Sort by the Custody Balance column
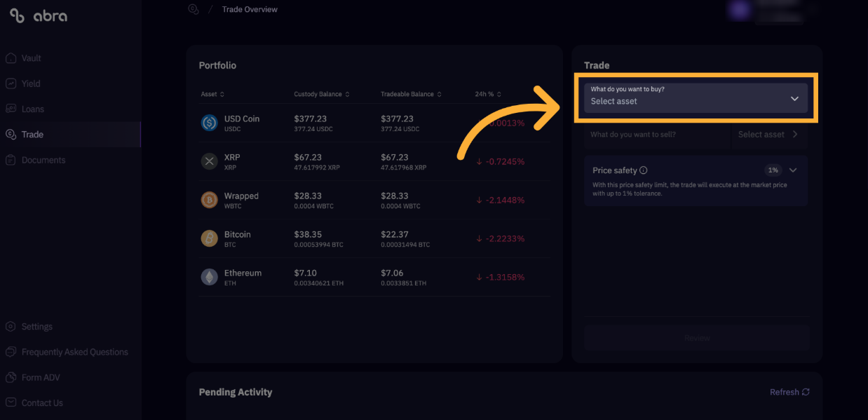 322,94
